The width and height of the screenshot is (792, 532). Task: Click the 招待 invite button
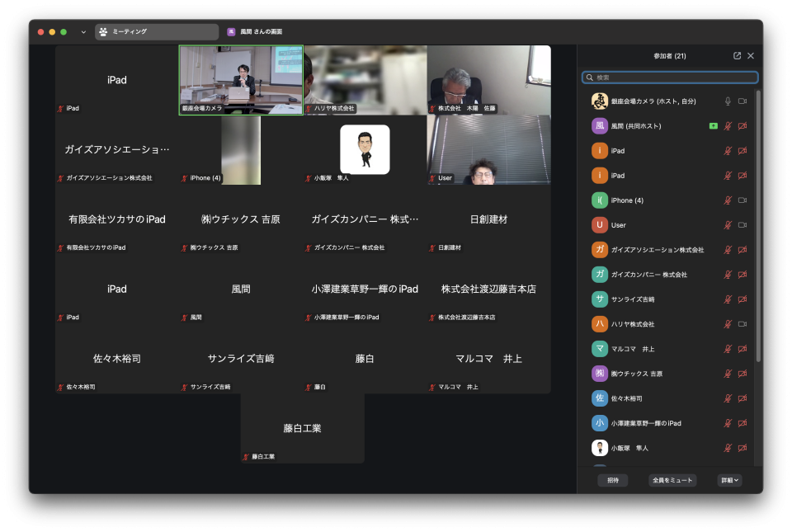613,480
